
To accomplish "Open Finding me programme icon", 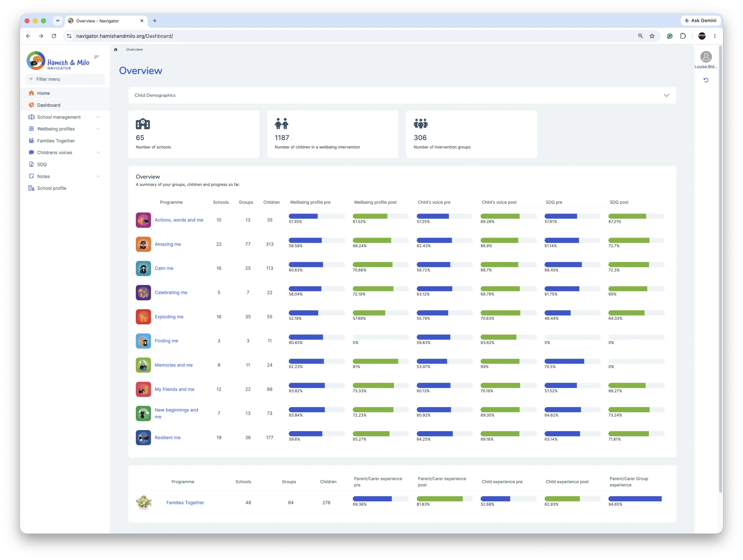I will (x=143, y=341).
